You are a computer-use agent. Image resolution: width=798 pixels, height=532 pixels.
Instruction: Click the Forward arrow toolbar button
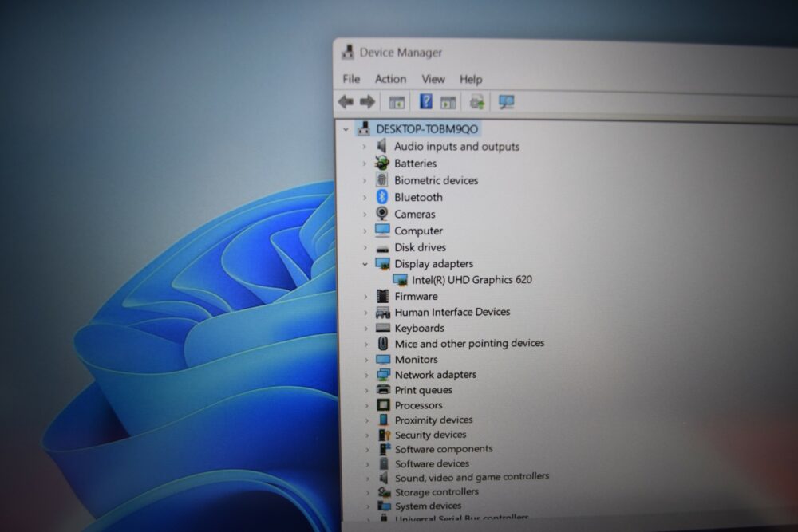pyautogui.click(x=367, y=102)
